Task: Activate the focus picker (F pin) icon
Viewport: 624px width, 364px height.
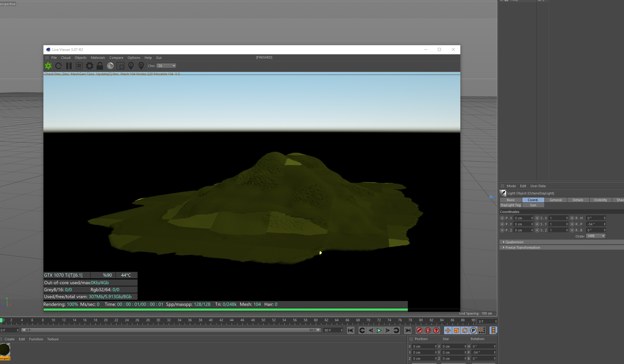Action: pyautogui.click(x=131, y=66)
